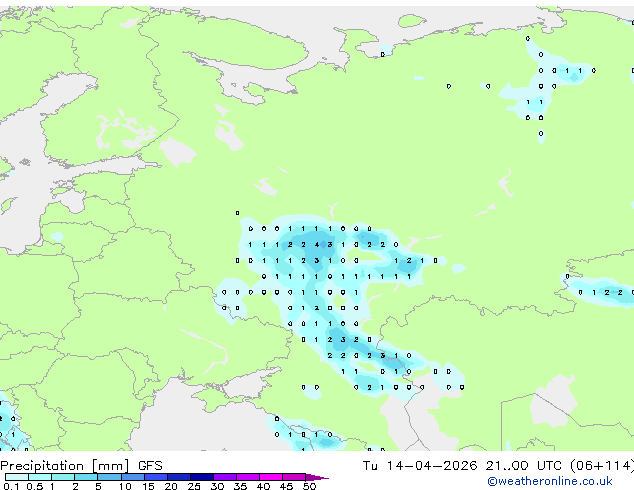The height and width of the screenshot is (490, 634).
Task: Click the "25" legend scale label
Action: coord(194,486)
